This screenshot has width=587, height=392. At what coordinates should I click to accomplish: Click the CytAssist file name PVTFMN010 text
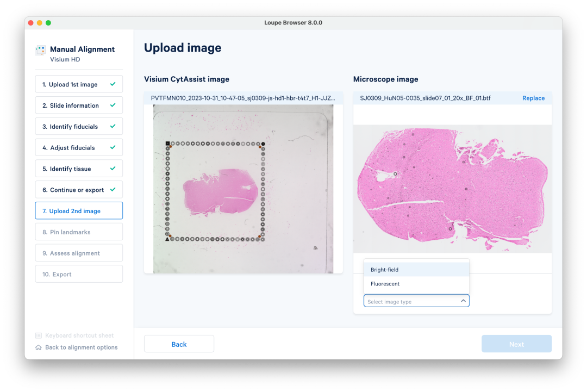[x=243, y=98]
